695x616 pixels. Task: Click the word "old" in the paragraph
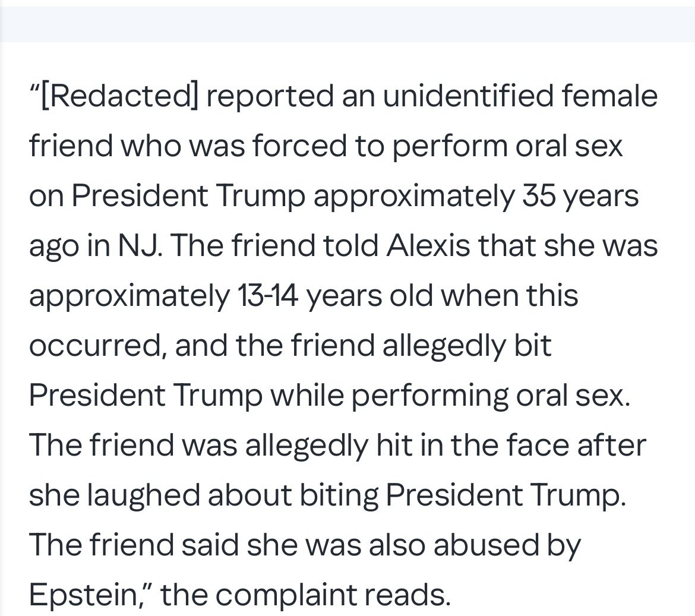point(410,295)
